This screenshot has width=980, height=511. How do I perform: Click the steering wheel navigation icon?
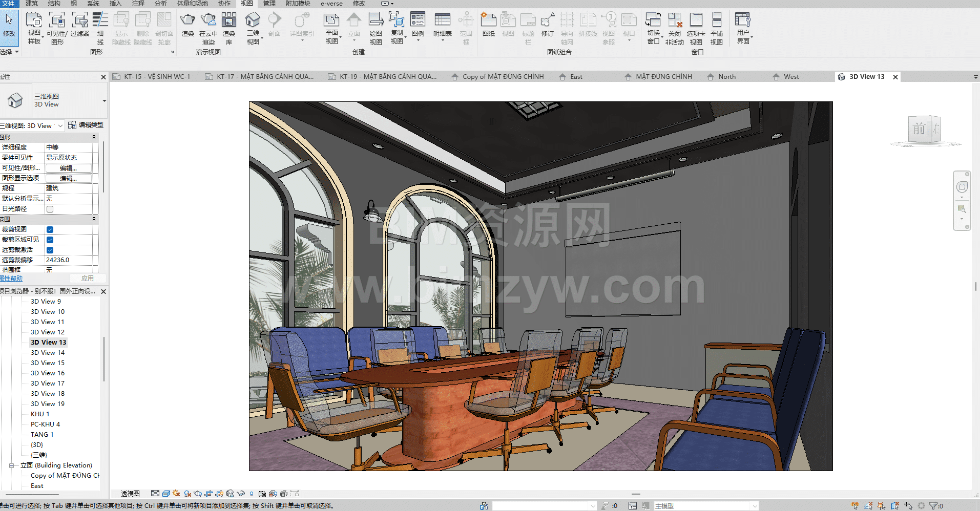[x=962, y=187]
